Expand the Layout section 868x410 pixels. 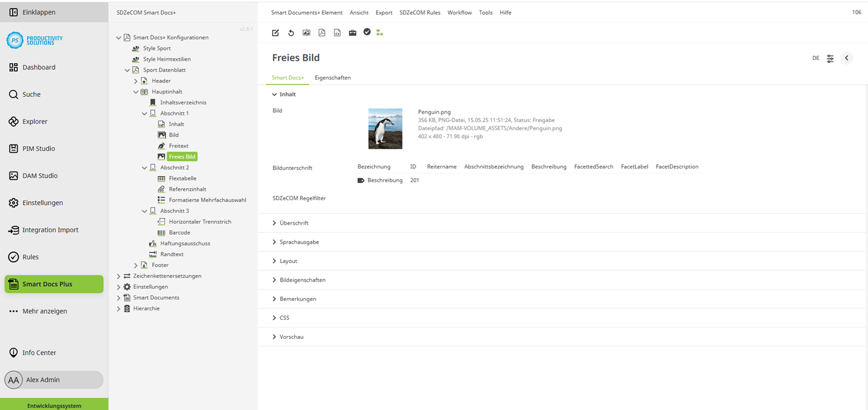click(289, 261)
